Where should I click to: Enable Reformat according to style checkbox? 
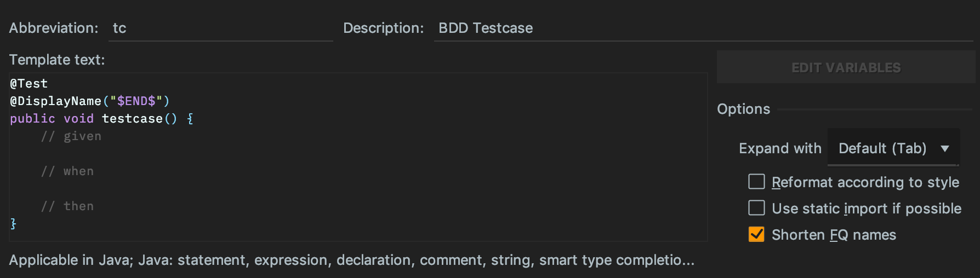[756, 182]
